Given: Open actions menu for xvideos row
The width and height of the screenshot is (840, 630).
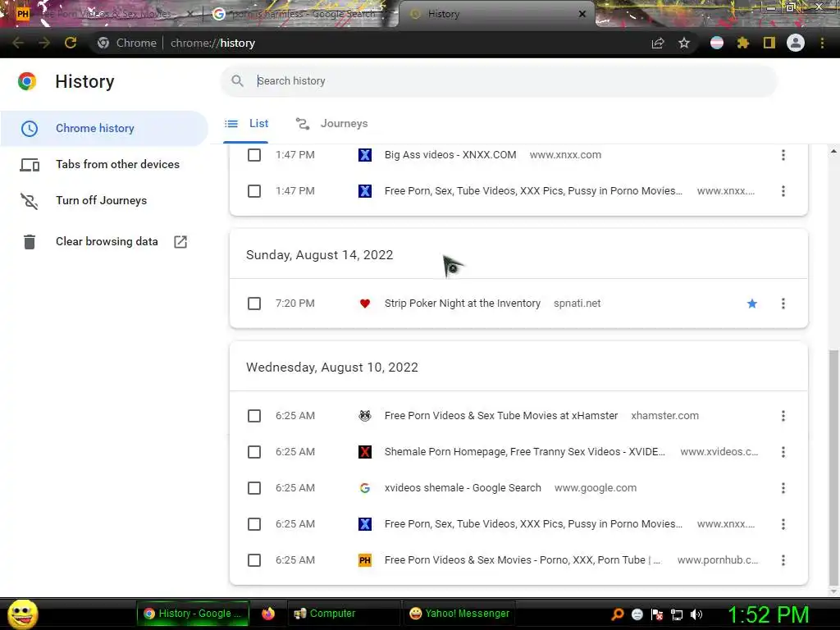Looking at the screenshot, I should (x=783, y=452).
